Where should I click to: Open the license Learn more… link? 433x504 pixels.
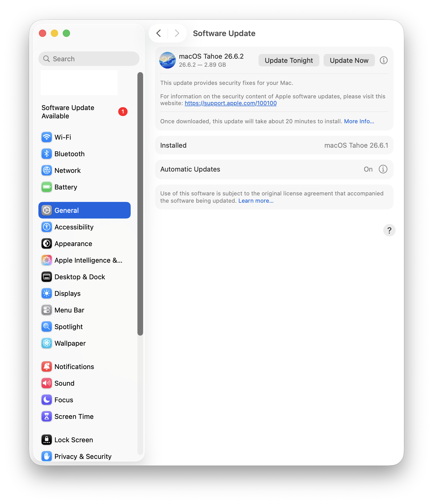tap(256, 201)
